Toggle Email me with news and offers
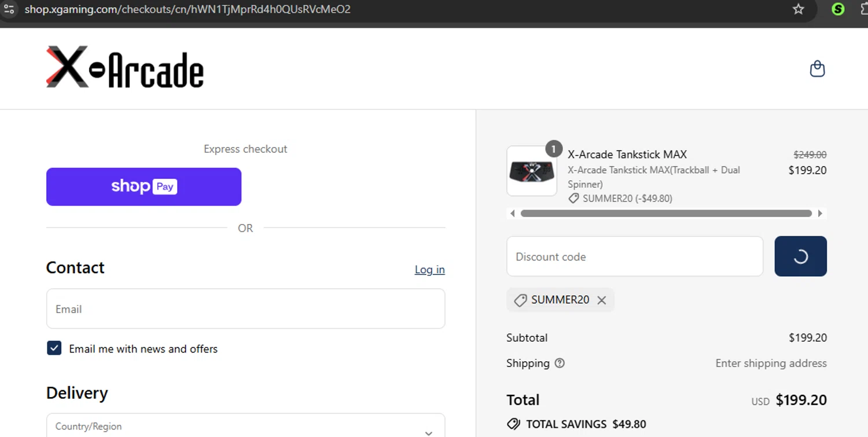 [x=54, y=348]
